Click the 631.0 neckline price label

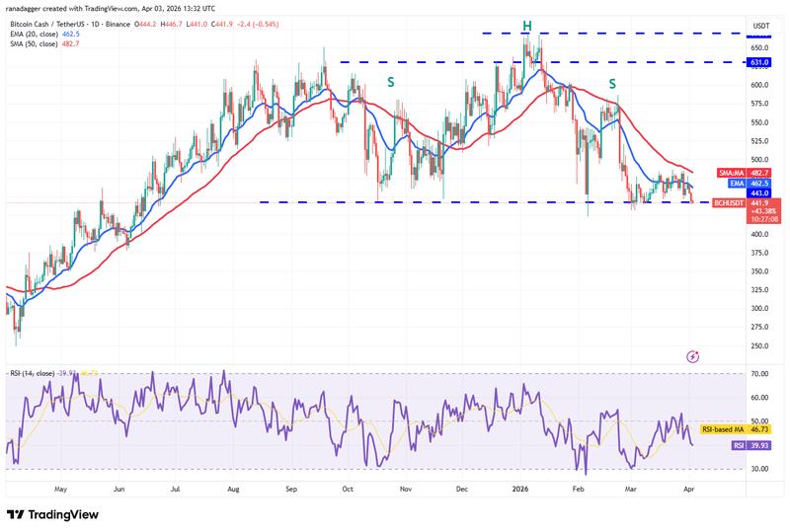760,62
